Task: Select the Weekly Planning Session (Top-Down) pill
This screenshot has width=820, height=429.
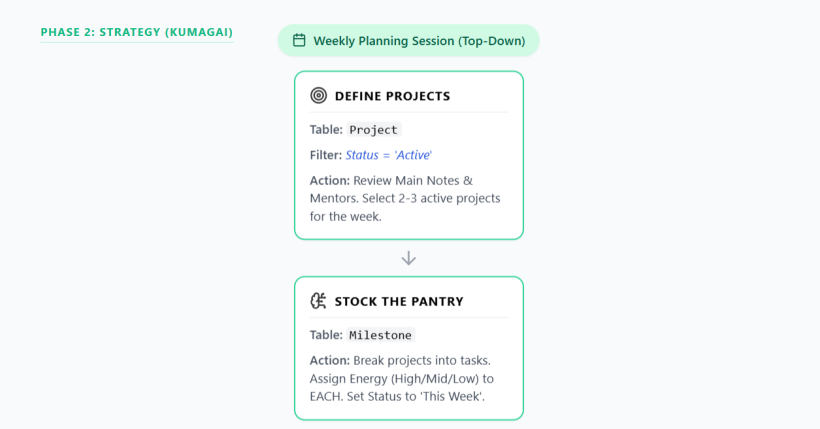Action: 408,40
